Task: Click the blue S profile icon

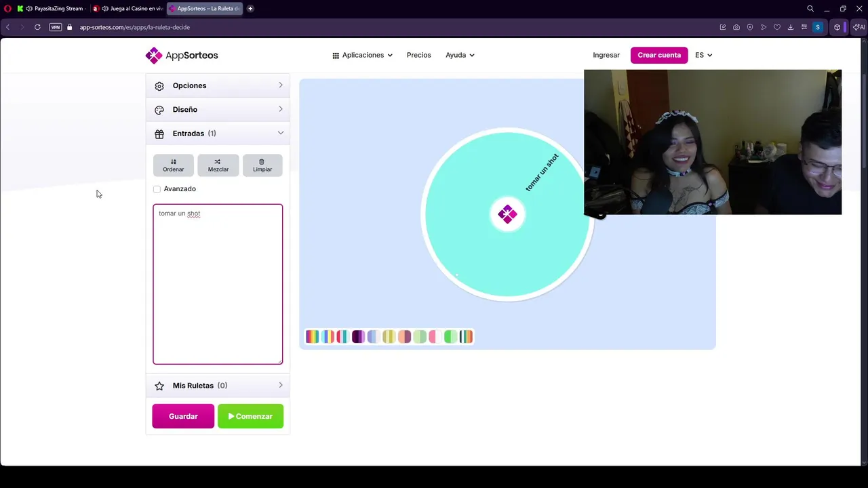Action: (818, 27)
